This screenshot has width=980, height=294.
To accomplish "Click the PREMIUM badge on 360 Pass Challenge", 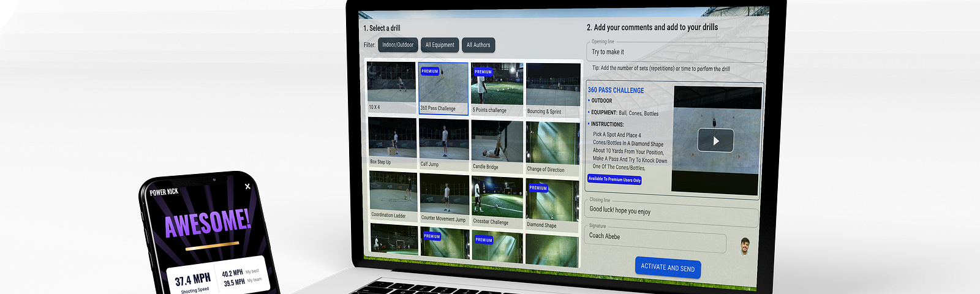I will [430, 71].
